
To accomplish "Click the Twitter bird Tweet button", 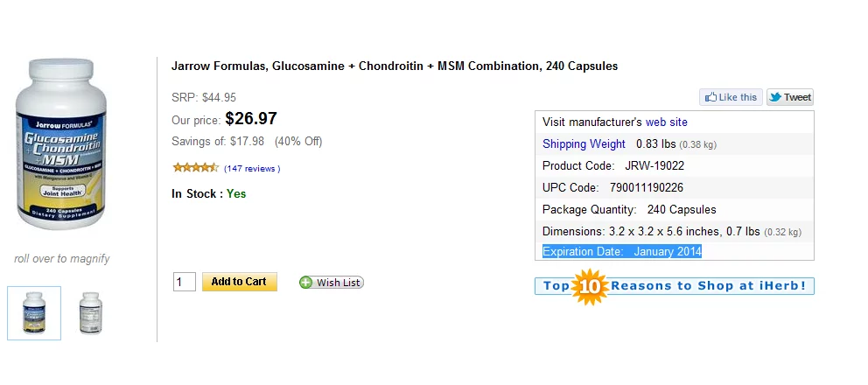I will [790, 97].
